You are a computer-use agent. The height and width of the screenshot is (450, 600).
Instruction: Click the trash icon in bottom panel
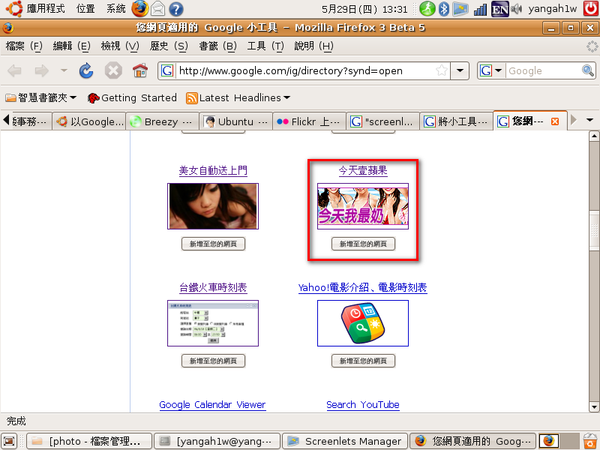coord(591,441)
